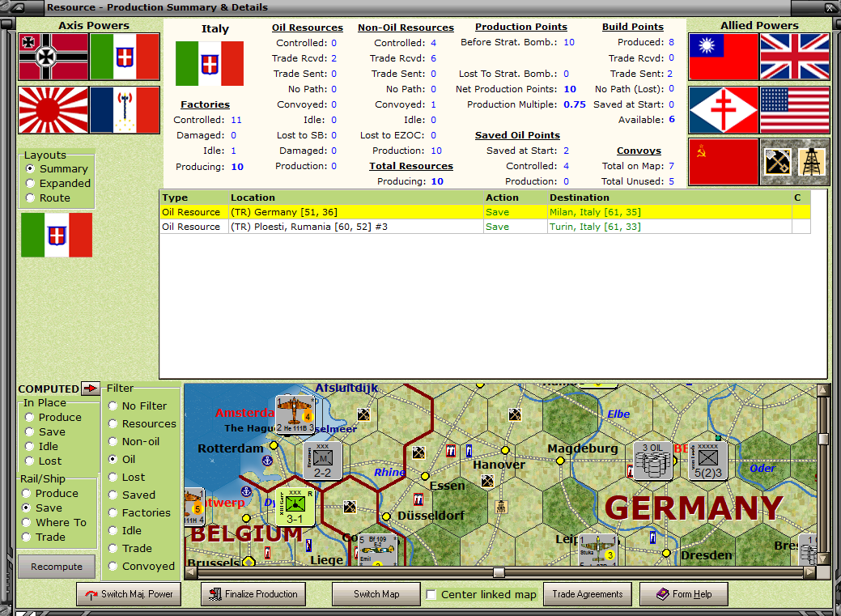Open Form Help
Image resolution: width=841 pixels, height=616 pixels.
(684, 594)
